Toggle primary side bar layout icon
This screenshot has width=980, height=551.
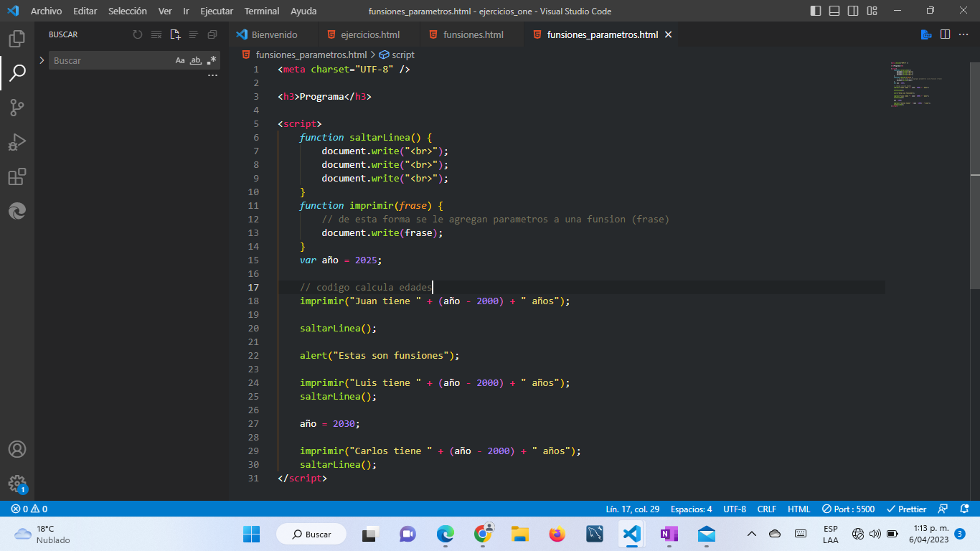[816, 11]
